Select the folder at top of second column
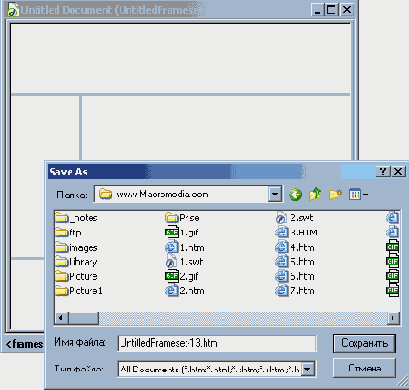Screen dimensions: 409x390 pos(182,218)
